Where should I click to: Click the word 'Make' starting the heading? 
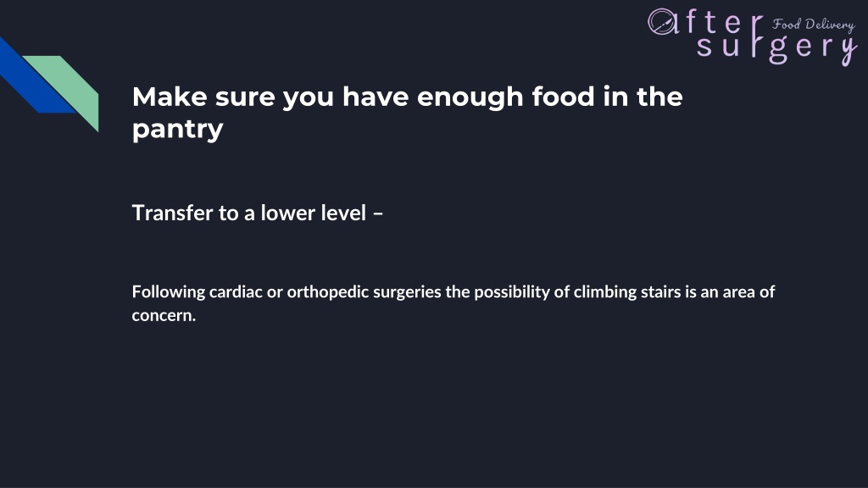[x=170, y=97]
